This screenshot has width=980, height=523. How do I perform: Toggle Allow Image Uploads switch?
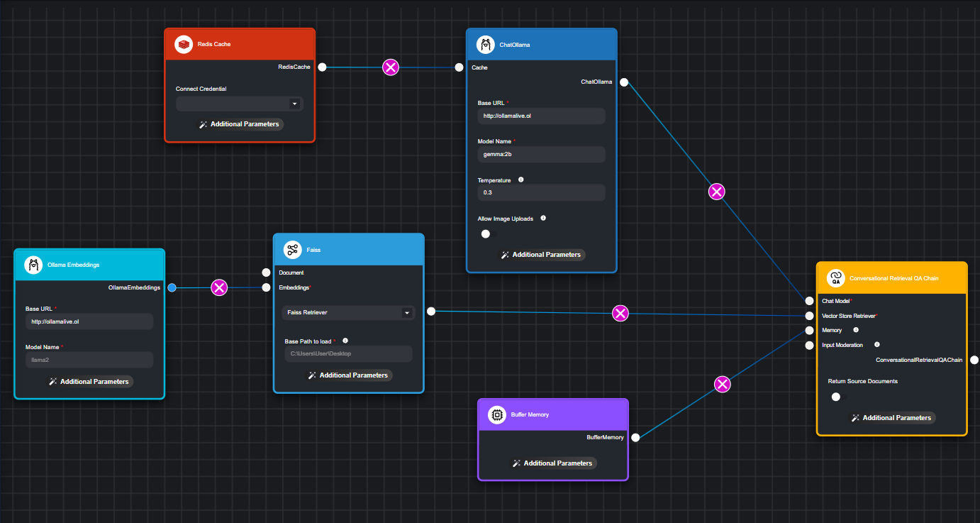coord(489,234)
